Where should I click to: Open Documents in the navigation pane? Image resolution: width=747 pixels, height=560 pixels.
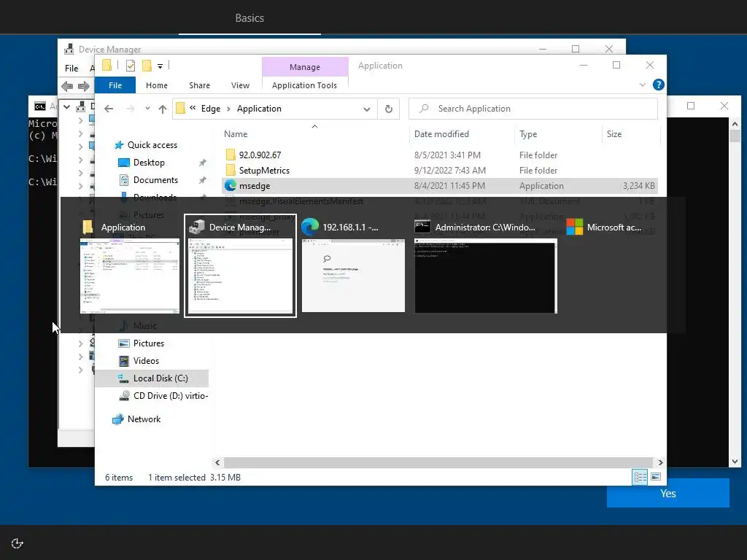pos(155,180)
